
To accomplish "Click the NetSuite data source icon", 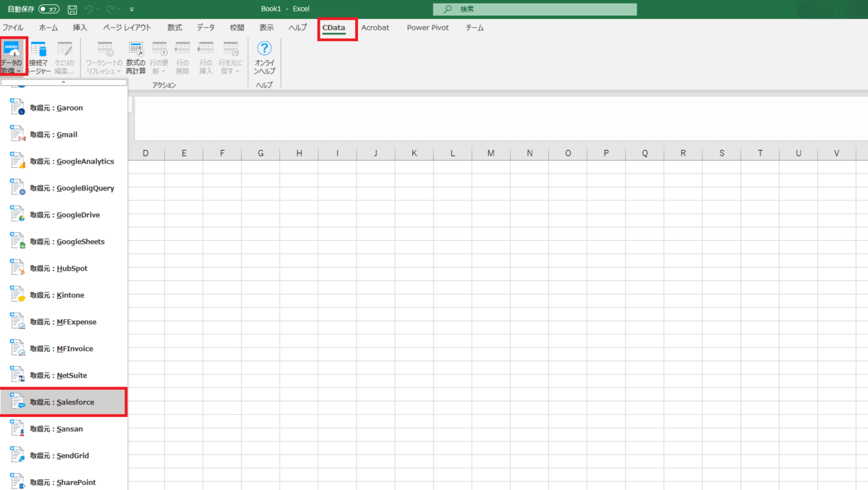I will click(x=17, y=376).
